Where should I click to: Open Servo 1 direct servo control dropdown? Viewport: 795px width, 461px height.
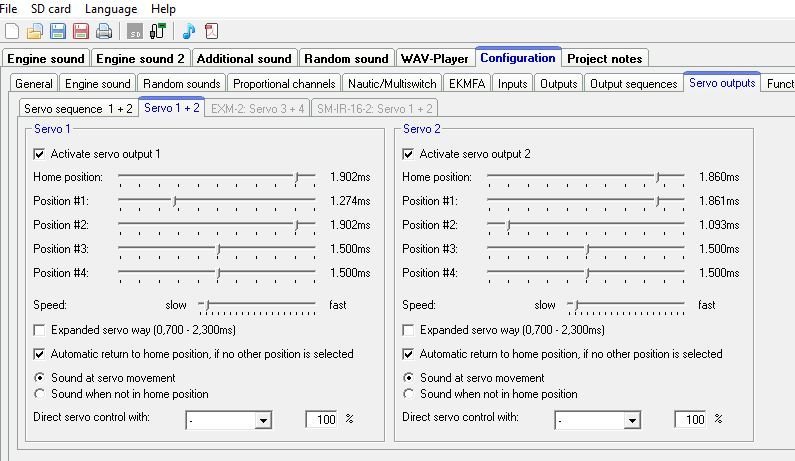pyautogui.click(x=263, y=421)
